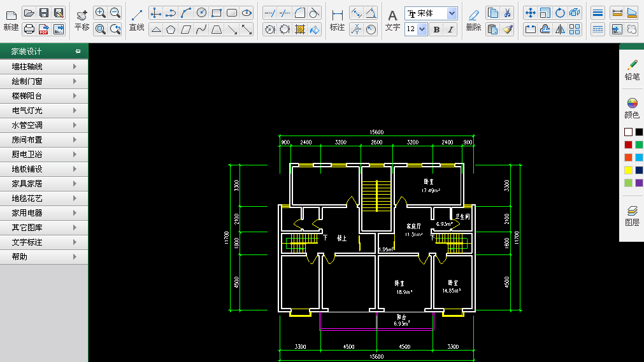Pick the yellow color swatch

[628, 170]
